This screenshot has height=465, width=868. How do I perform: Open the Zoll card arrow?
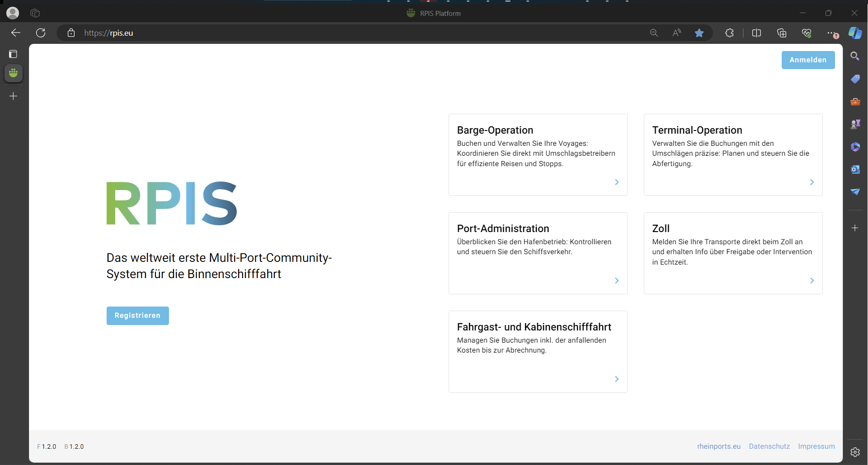click(x=812, y=281)
